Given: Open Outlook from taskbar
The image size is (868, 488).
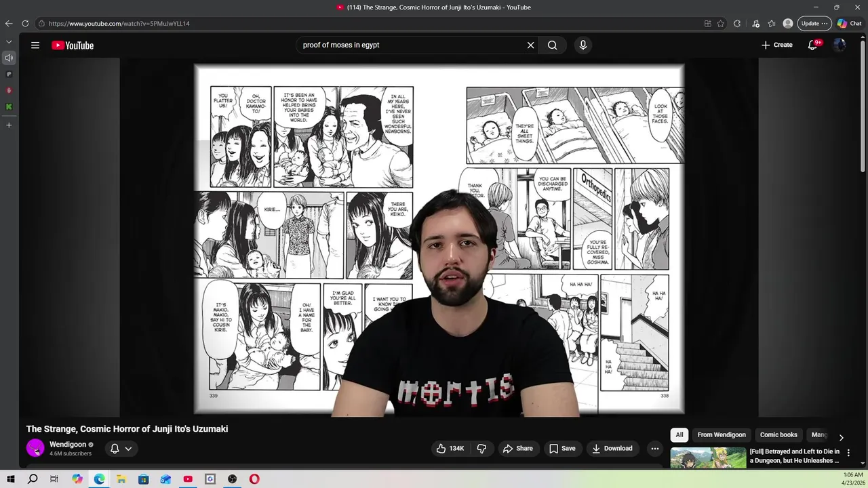Looking at the screenshot, I should tap(165, 479).
